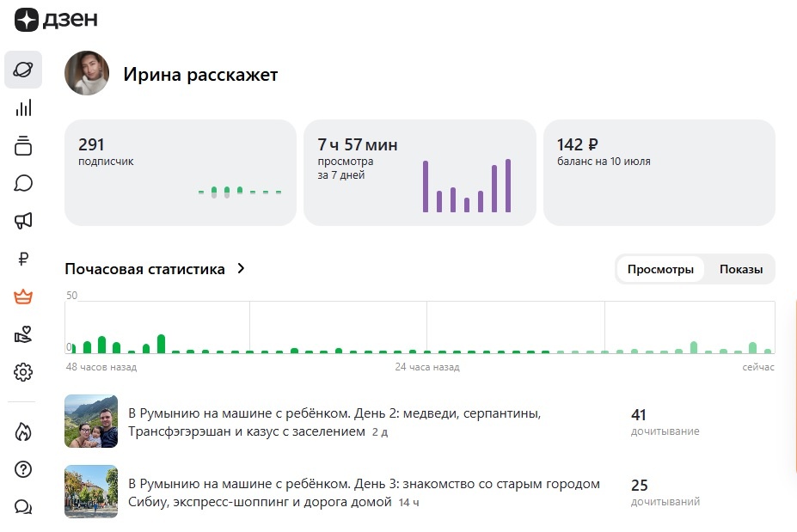Open the comments speech bubble icon
Screen dimensions: 797x532
tap(23, 183)
